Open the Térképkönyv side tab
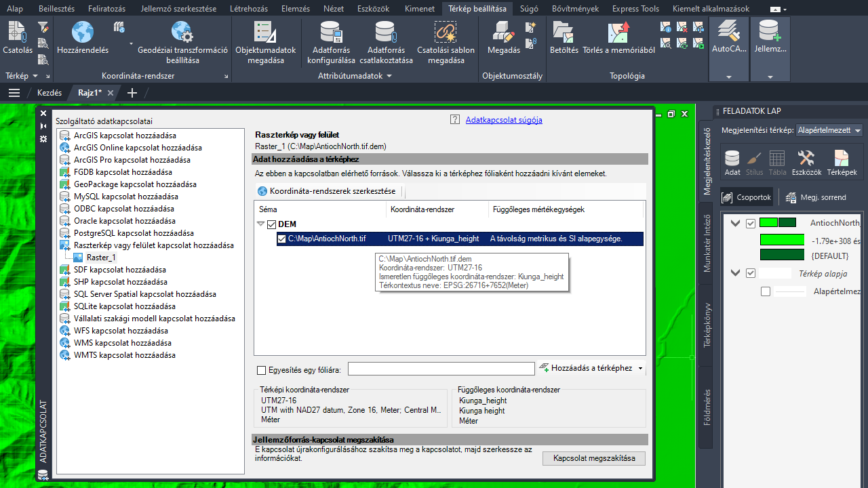The image size is (868, 488). click(707, 325)
